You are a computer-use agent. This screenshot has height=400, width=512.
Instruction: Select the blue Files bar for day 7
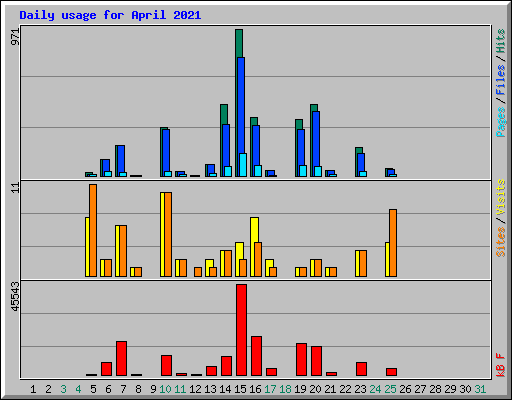click(x=121, y=159)
